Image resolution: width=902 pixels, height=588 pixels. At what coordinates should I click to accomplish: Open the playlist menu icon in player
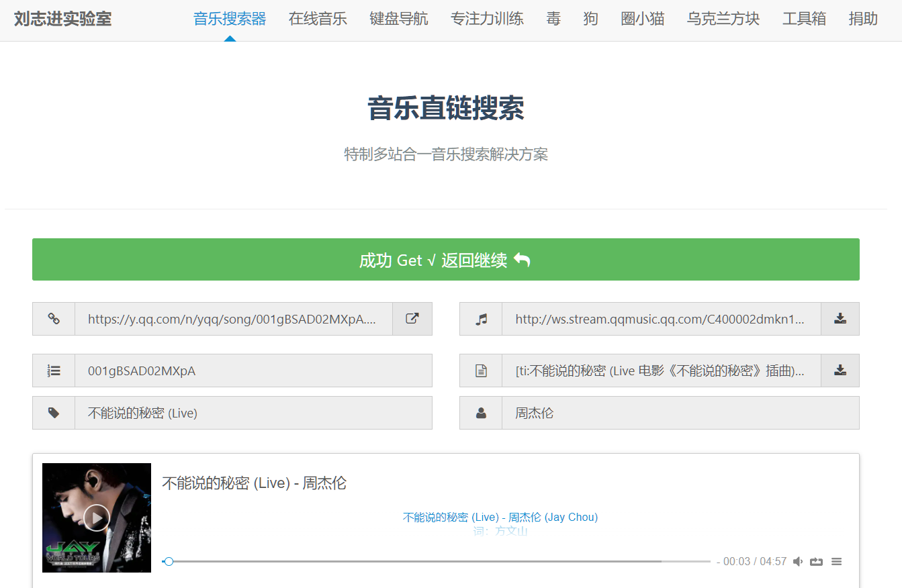coord(836,562)
